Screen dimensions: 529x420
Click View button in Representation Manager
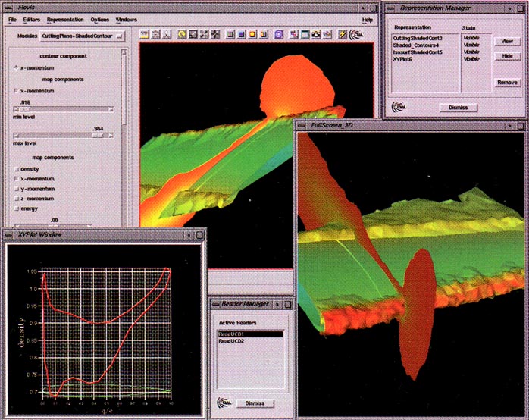pyautogui.click(x=507, y=42)
